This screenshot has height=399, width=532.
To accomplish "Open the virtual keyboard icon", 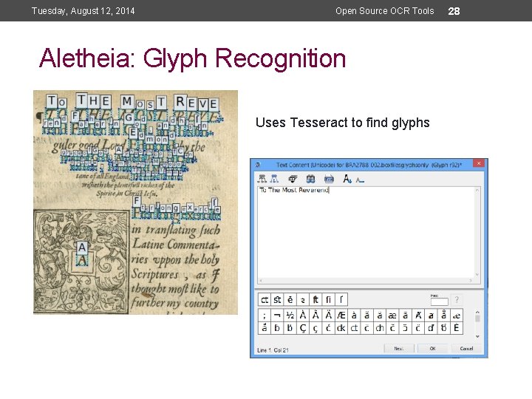I will (329, 179).
